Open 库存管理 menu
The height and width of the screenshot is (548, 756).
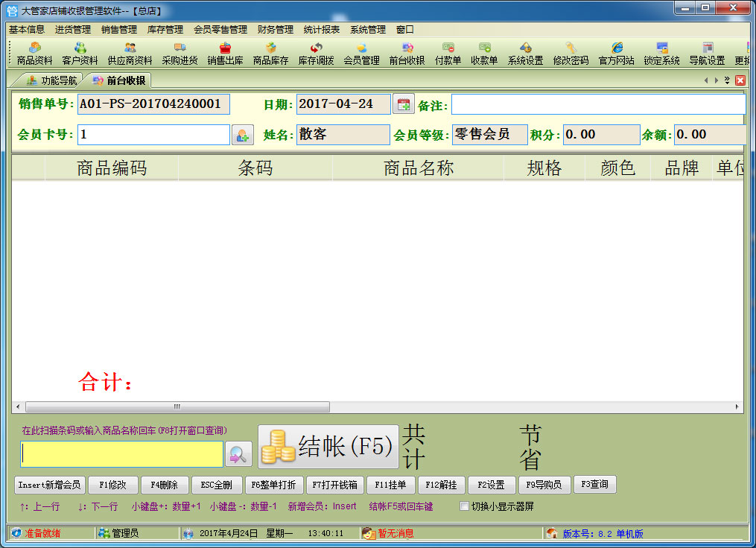coord(165,29)
